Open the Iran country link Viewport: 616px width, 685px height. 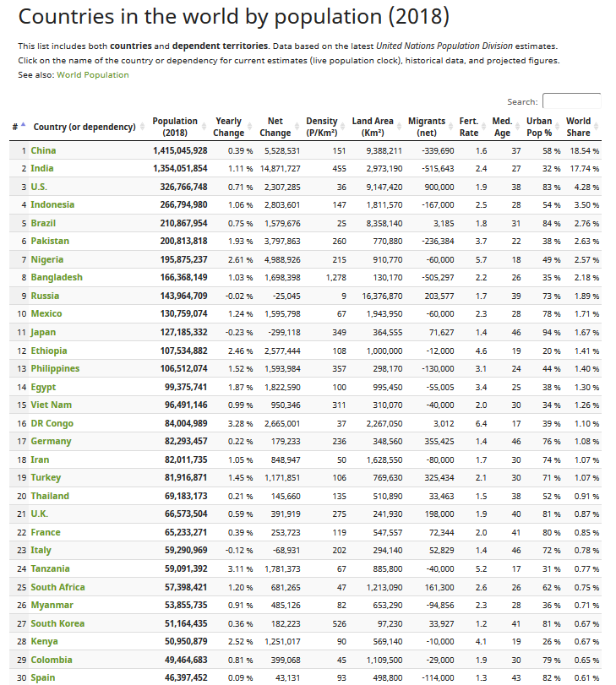[x=40, y=459]
